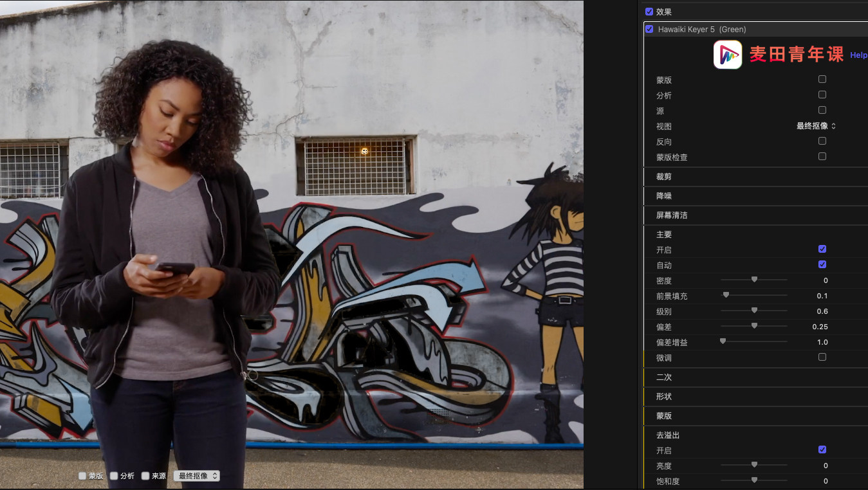Tick the 分析 checkbox in the viewer overlay

click(x=114, y=476)
